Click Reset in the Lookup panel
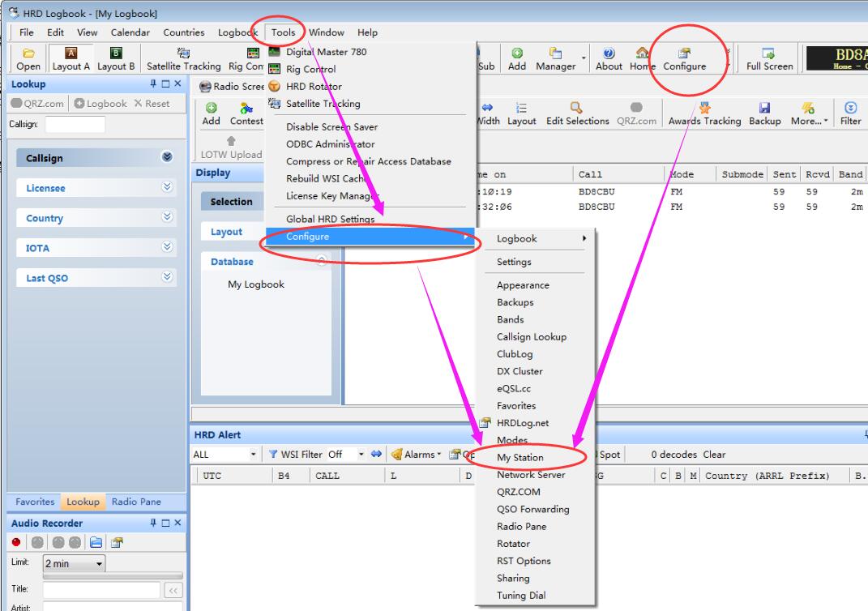The image size is (868, 611). coord(152,104)
